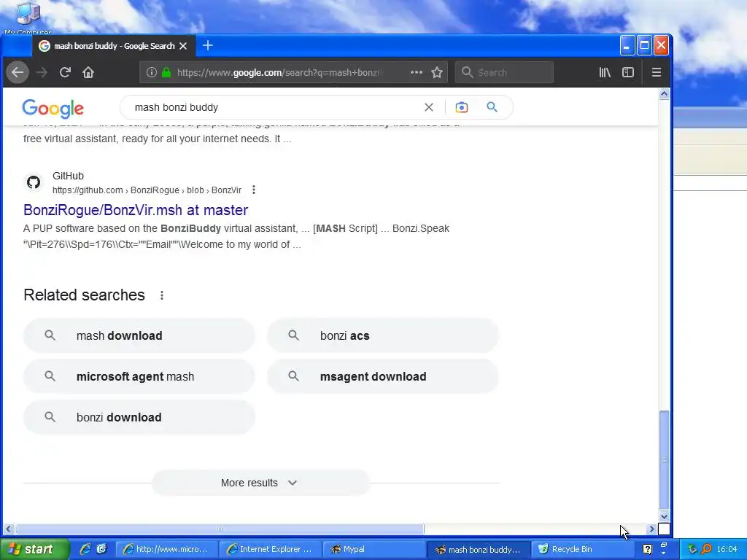This screenshot has height=560, width=747.
Task: Click the green secure padlock icon
Action: coord(166,72)
